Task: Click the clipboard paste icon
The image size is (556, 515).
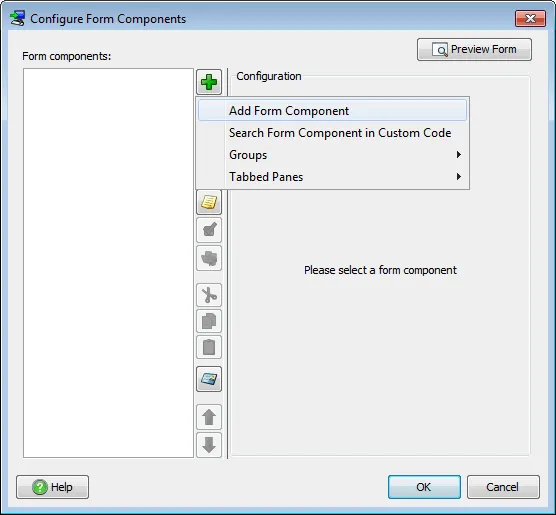Action: pos(209,347)
